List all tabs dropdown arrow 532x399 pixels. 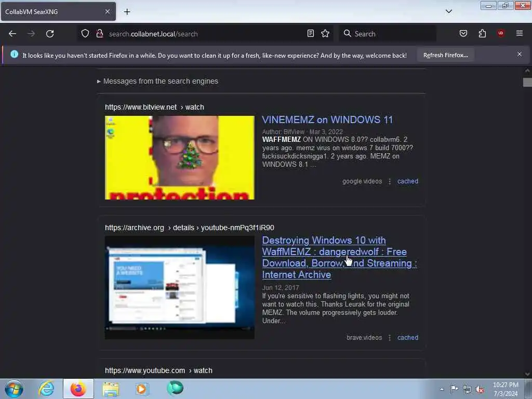(448, 11)
